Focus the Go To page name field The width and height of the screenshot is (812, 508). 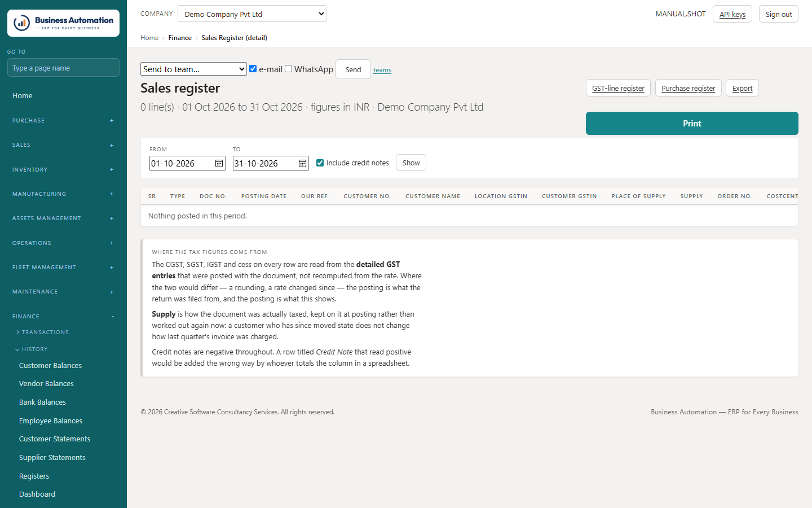pyautogui.click(x=63, y=68)
